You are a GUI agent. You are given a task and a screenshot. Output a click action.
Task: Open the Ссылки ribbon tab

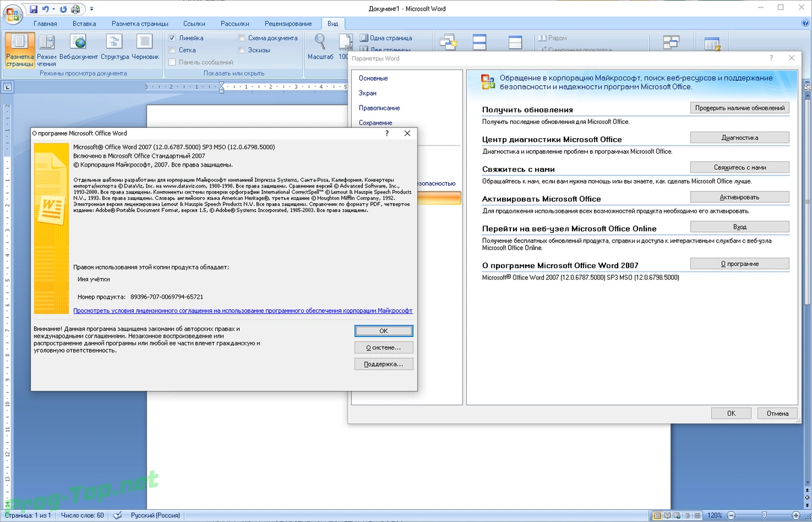[194, 24]
